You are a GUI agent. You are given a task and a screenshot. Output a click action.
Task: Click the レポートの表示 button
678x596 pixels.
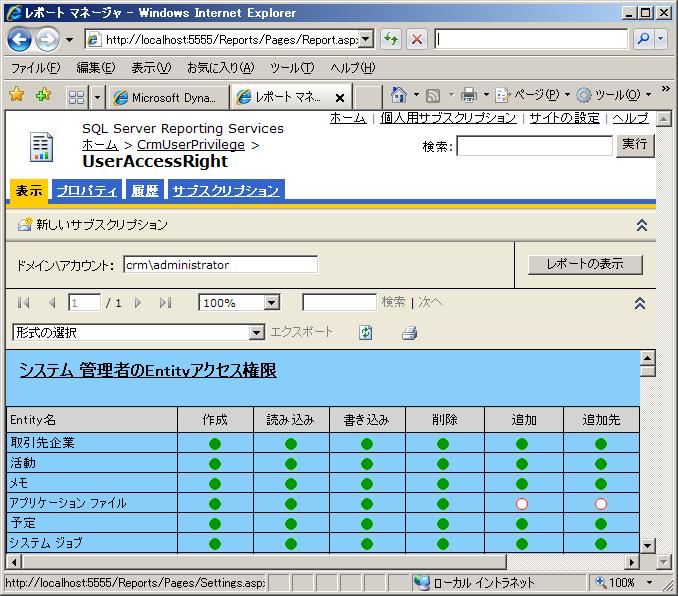pos(585,264)
